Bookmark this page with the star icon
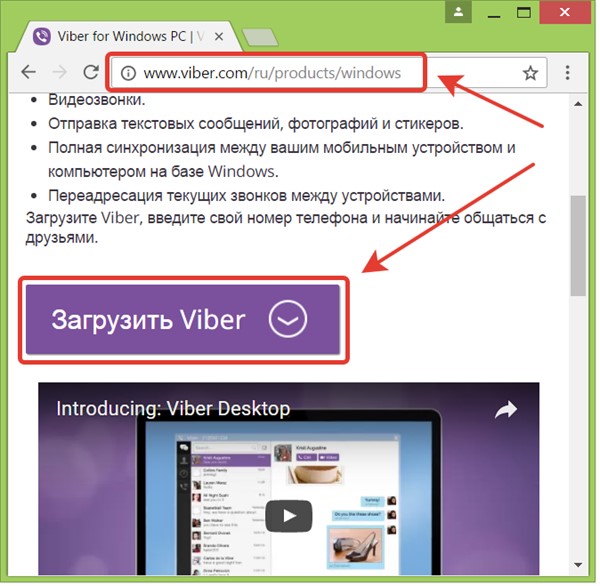Screen dimensions: 600x586 530,73
